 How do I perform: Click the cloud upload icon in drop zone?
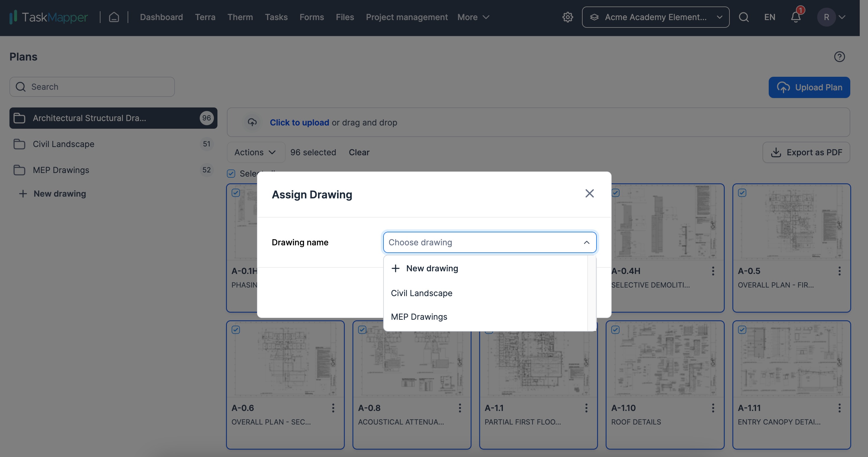(x=252, y=122)
